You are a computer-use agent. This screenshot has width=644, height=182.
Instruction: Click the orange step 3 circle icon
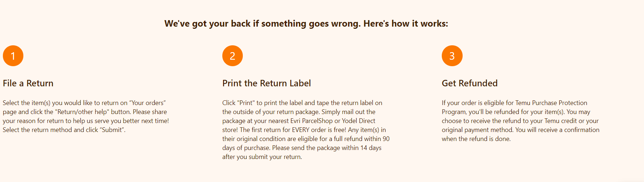[x=452, y=56]
